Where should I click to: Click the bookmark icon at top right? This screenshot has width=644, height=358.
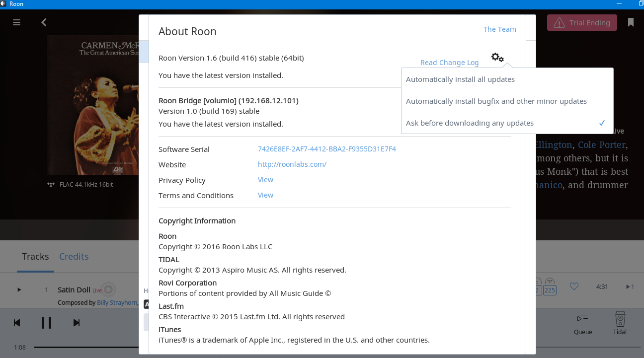coord(631,22)
